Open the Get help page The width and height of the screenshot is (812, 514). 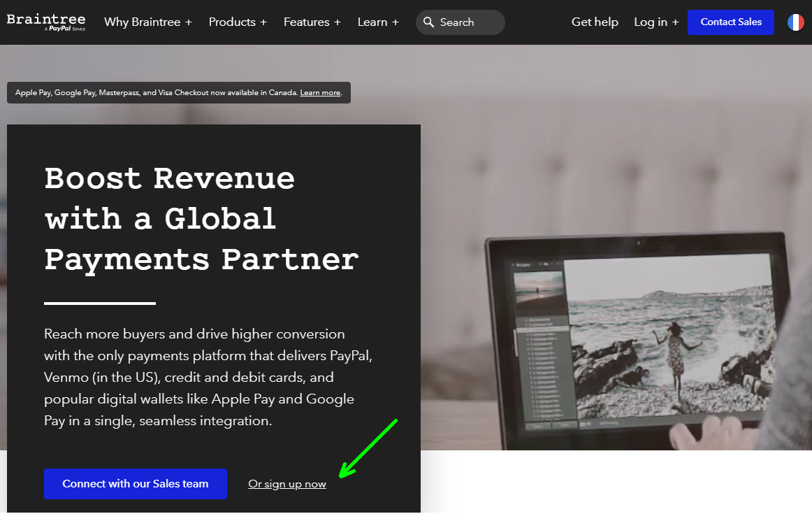595,22
